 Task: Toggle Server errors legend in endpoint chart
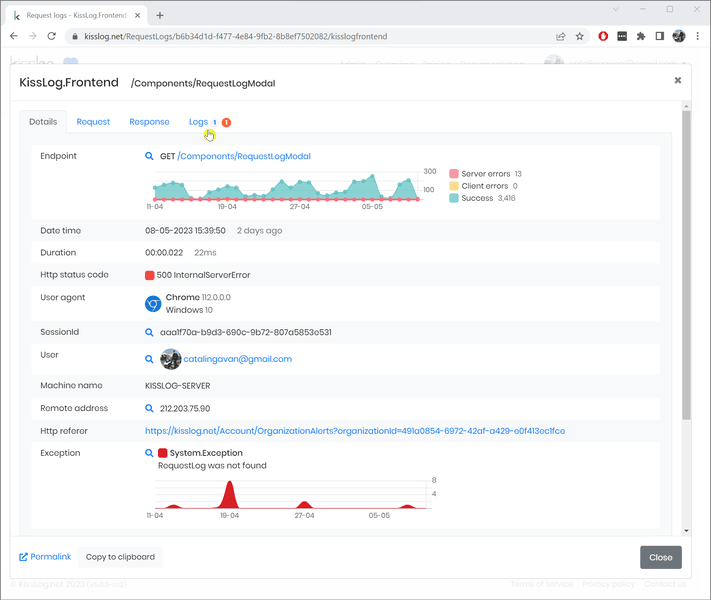[x=454, y=174]
